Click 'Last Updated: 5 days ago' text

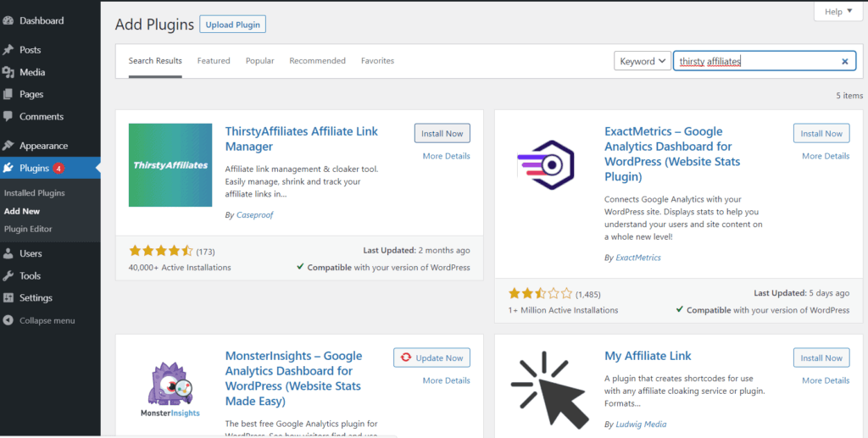(802, 293)
